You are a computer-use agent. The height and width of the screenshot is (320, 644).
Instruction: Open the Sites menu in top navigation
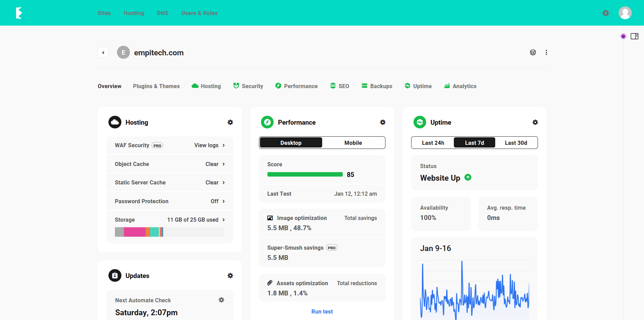tap(104, 13)
